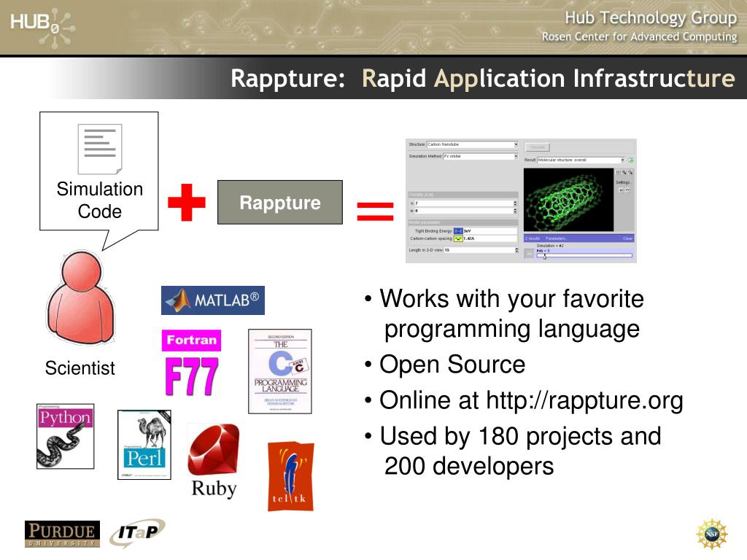This screenshot has width=747, height=560.
Task: Click Clear in the blue results bar
Action: (x=628, y=238)
